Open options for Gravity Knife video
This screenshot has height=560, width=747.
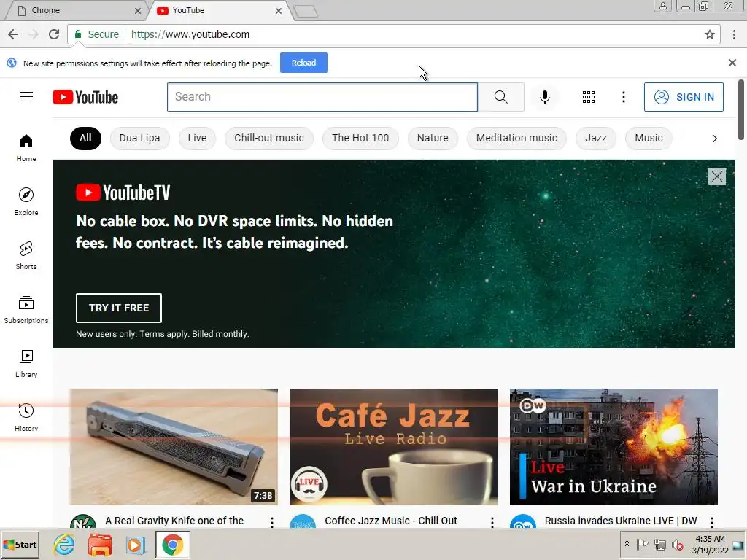[x=272, y=522]
